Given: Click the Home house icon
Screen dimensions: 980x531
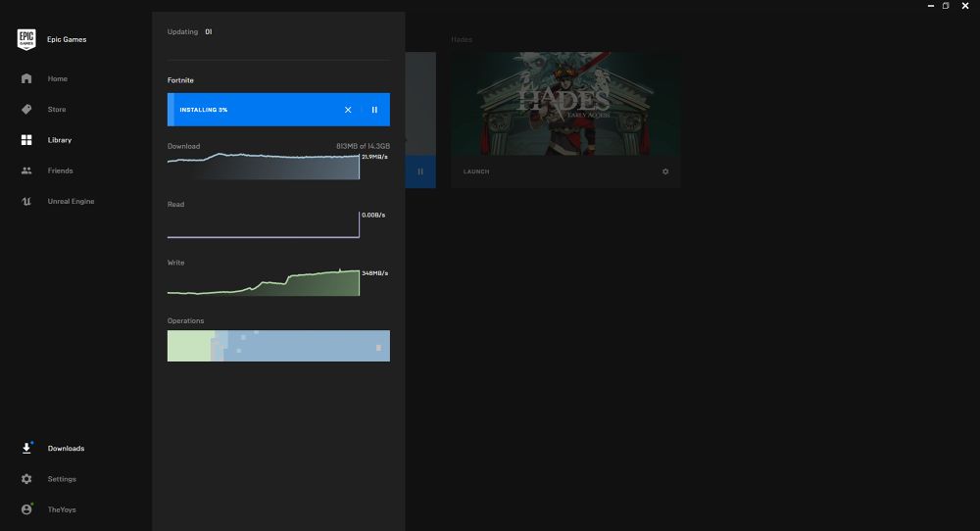Looking at the screenshot, I should click(26, 78).
